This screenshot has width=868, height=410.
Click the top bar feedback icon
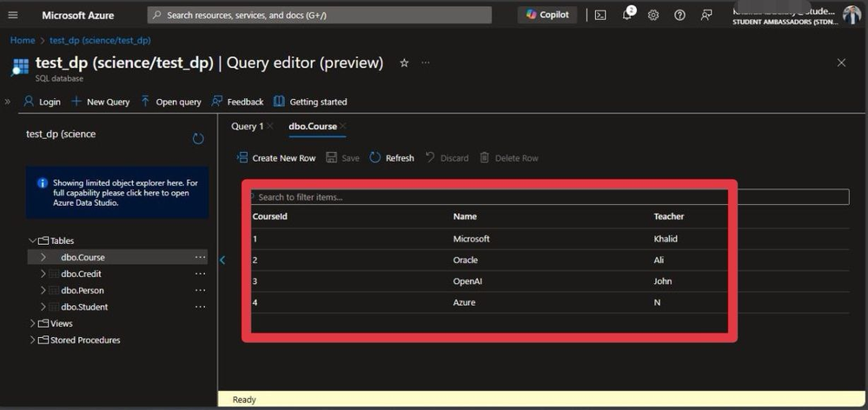[706, 16]
